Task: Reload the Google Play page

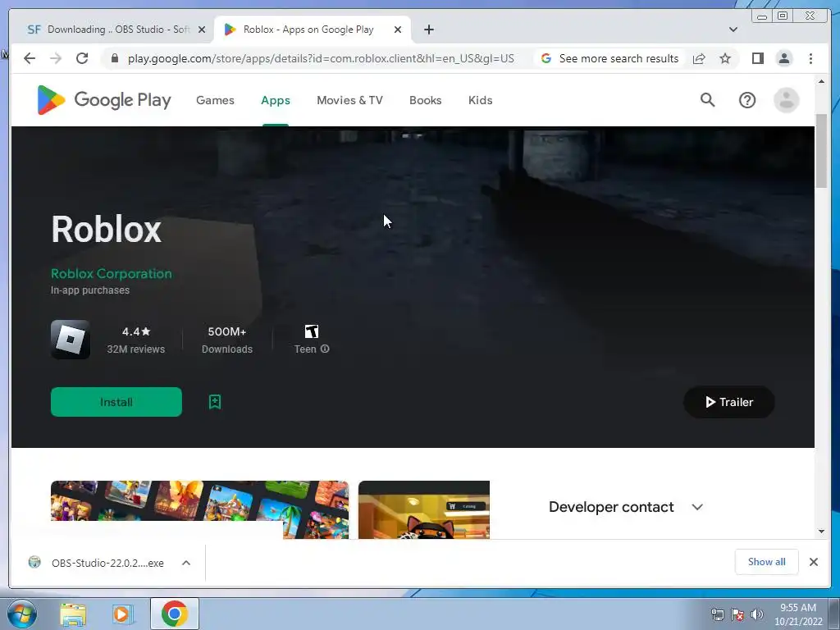Action: tap(82, 58)
